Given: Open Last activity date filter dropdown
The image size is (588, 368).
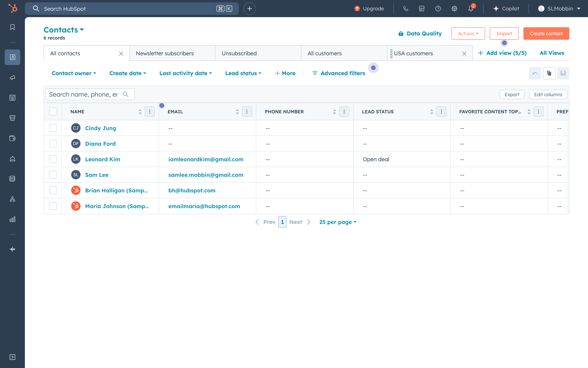Looking at the screenshot, I should [x=186, y=73].
